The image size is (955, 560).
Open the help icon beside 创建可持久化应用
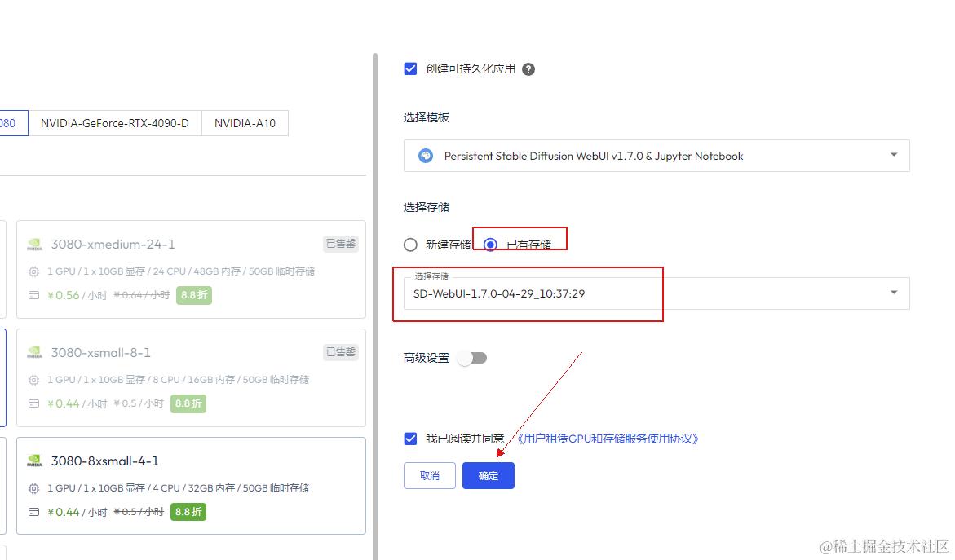click(528, 69)
